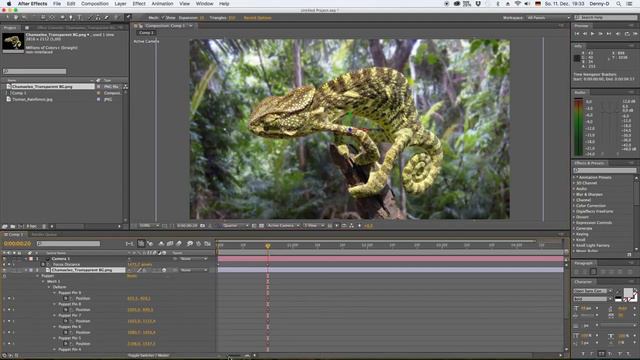Screen dimensions: 640x360
Task: Create a new composition from Project panel footer
Action: [x=20, y=226]
